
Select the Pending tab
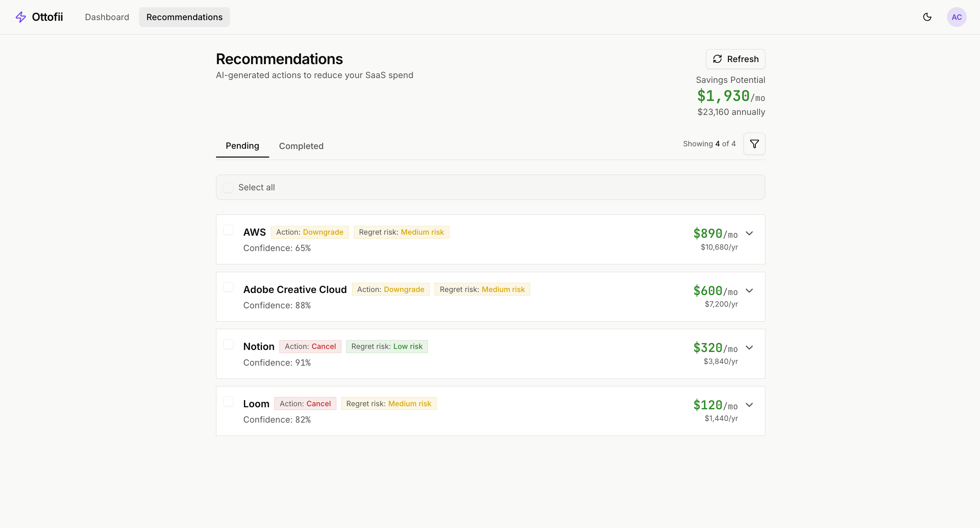tap(242, 146)
